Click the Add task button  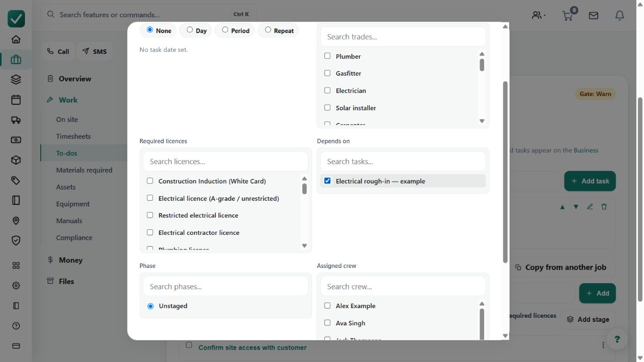click(x=590, y=181)
